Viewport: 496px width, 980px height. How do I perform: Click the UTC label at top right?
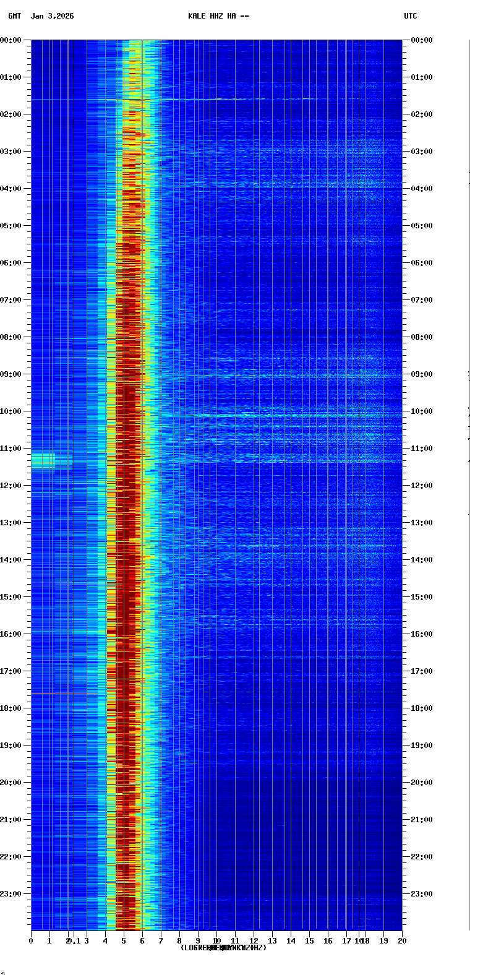[410, 16]
